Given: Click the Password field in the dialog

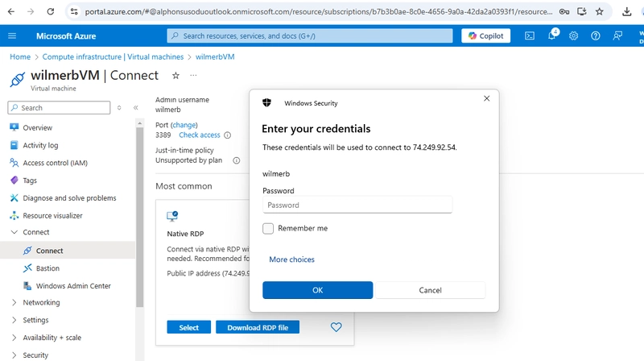Looking at the screenshot, I should click(x=357, y=205).
